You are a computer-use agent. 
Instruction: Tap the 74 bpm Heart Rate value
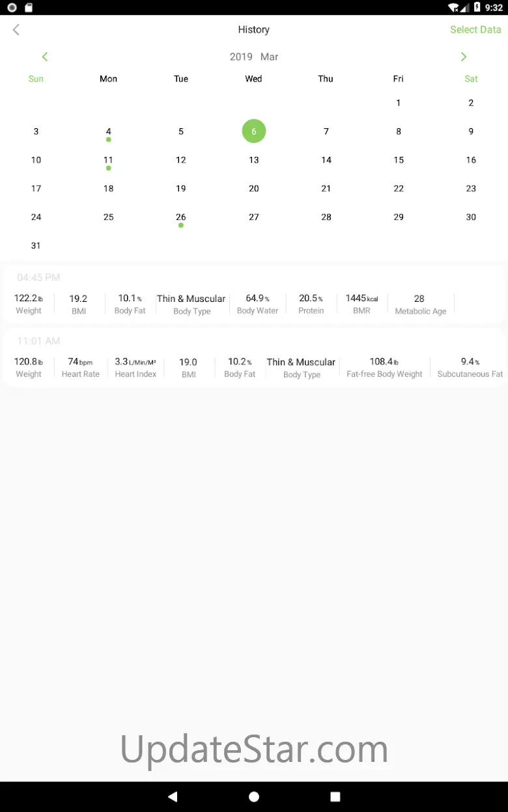[x=81, y=367]
